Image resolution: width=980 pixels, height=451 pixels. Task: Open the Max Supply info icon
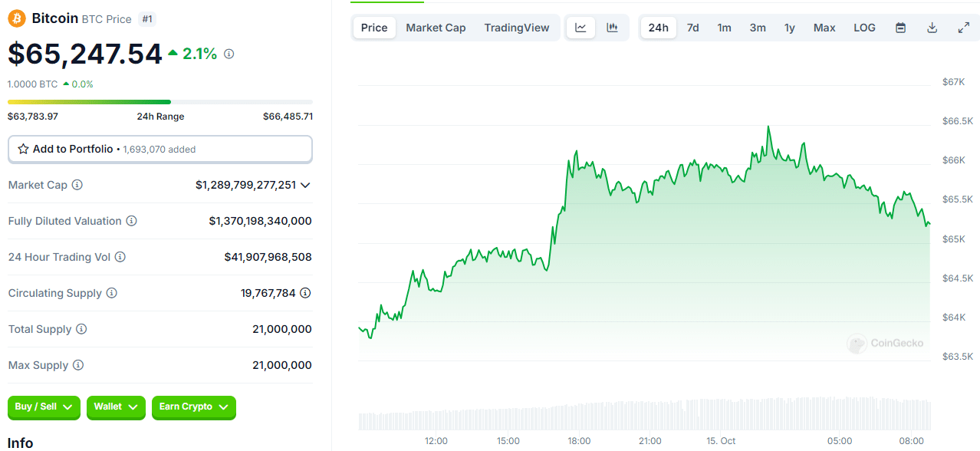(78, 365)
